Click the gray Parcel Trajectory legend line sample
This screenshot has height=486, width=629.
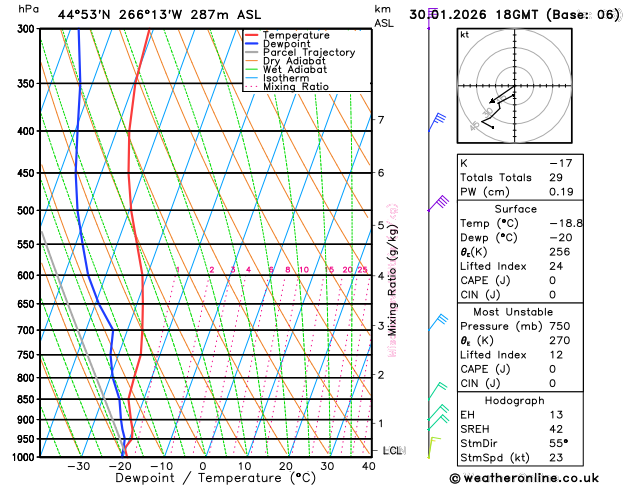tap(252, 53)
